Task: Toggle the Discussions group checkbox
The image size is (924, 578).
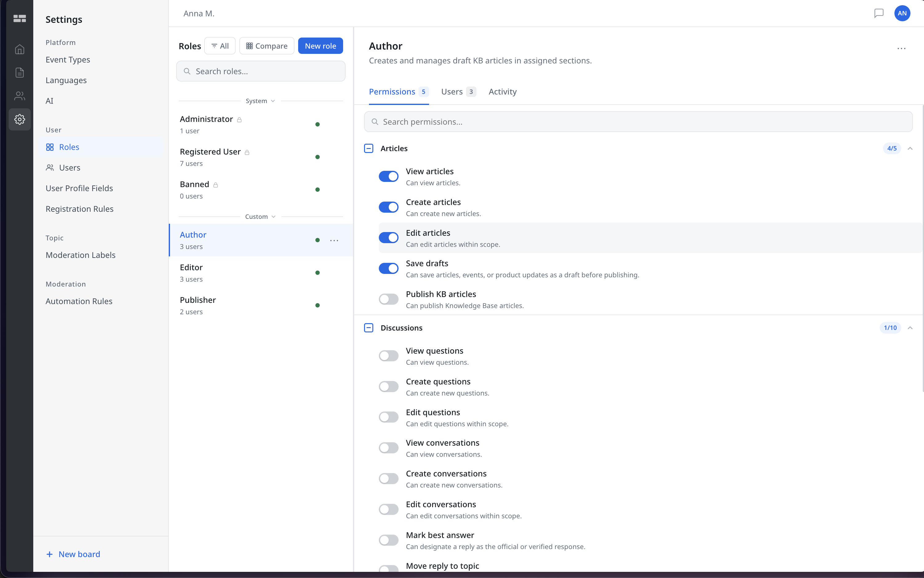Action: [x=369, y=327]
